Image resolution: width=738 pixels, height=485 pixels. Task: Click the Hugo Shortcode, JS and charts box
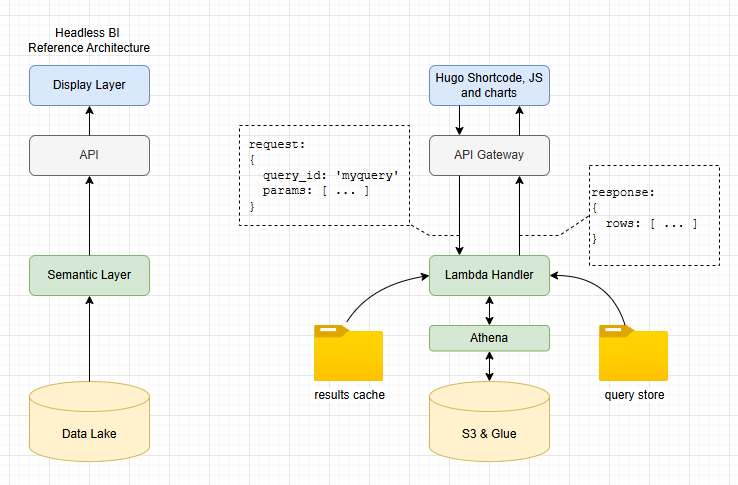(x=489, y=85)
